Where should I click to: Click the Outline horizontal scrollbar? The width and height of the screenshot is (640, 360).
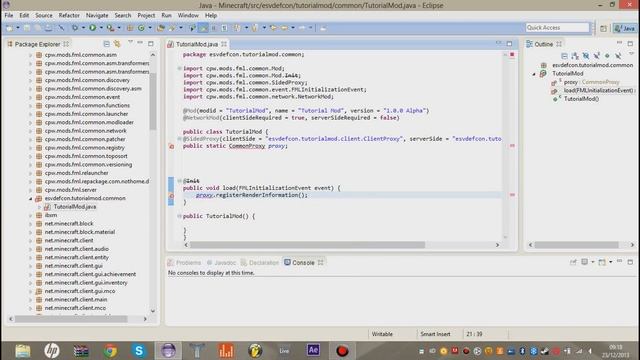point(576,245)
